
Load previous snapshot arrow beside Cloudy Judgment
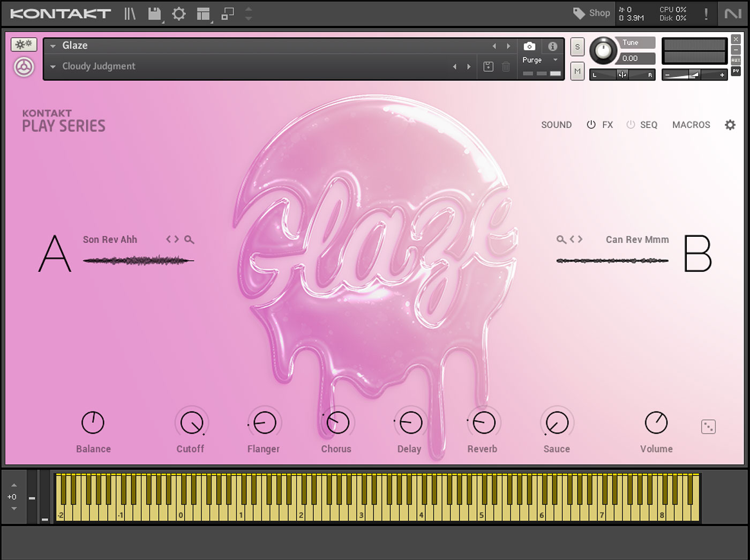pyautogui.click(x=455, y=66)
